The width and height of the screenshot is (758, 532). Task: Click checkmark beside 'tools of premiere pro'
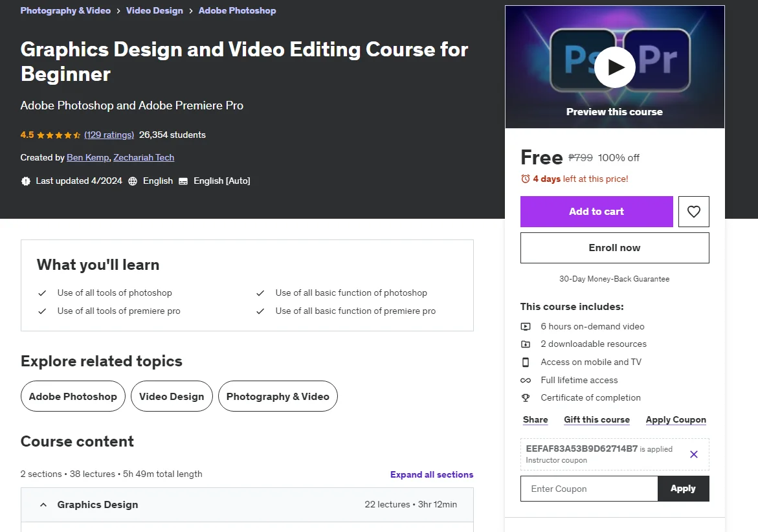pos(42,311)
